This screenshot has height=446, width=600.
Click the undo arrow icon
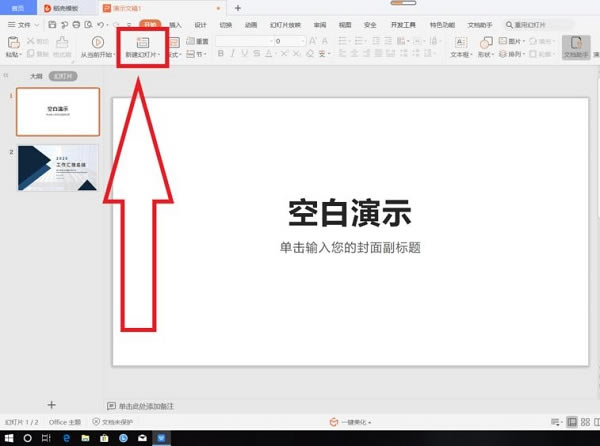pos(103,23)
